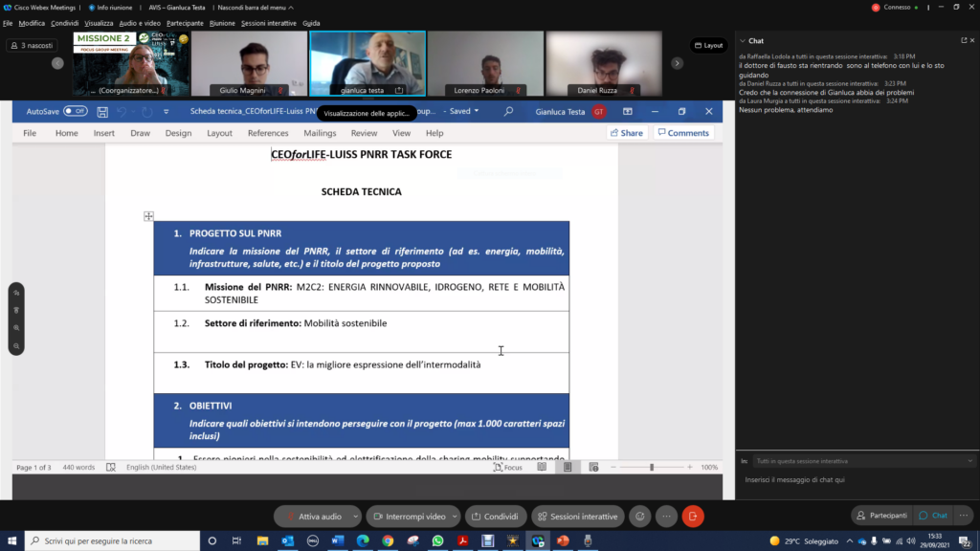Click the Undo arrow in Word

point(122,112)
